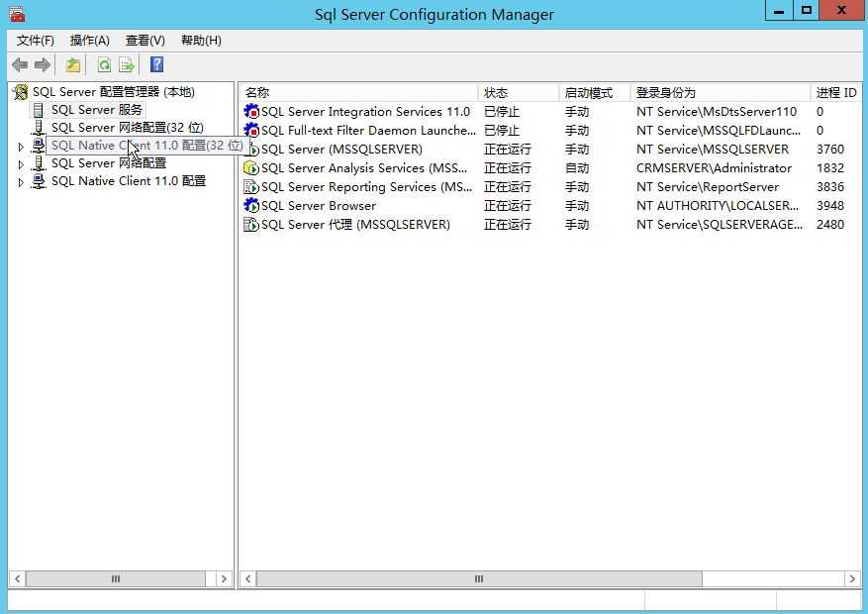Click the 自动 startup mode cell

pos(576,168)
